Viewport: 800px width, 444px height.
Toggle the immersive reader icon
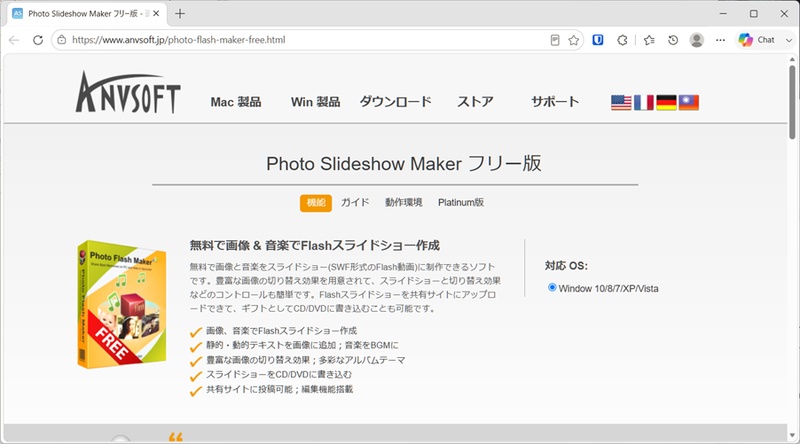click(555, 40)
